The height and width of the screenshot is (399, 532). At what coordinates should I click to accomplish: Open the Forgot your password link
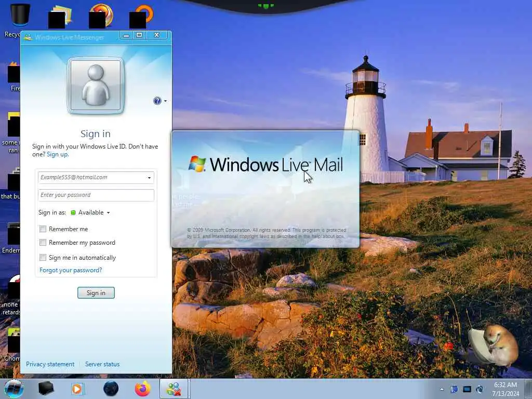click(71, 270)
